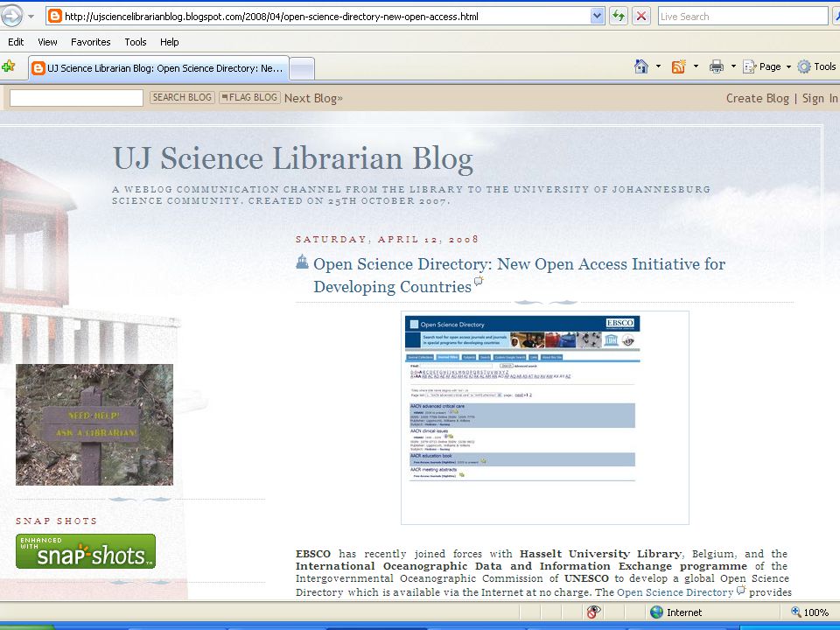Click the RSS feeds icon
The image size is (840, 630).
tap(679, 66)
